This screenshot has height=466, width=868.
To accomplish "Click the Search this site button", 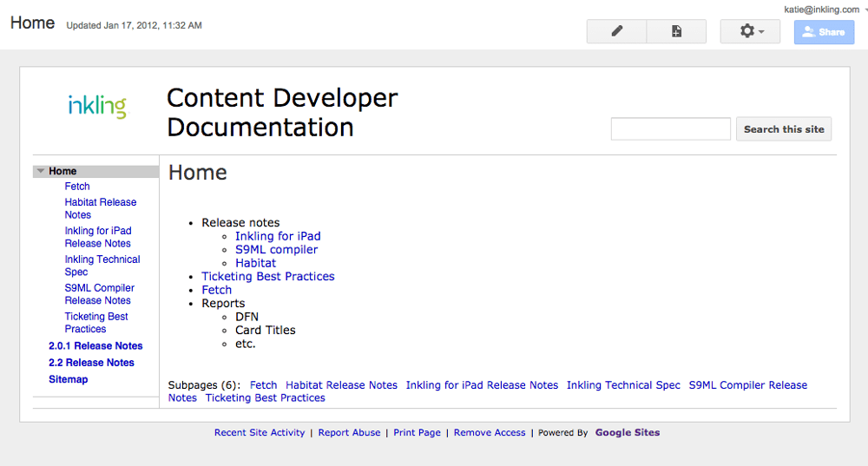I will [784, 129].
